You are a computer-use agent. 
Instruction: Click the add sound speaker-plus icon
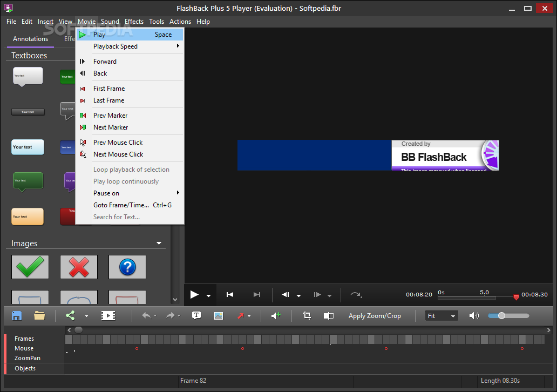pyautogui.click(x=276, y=315)
